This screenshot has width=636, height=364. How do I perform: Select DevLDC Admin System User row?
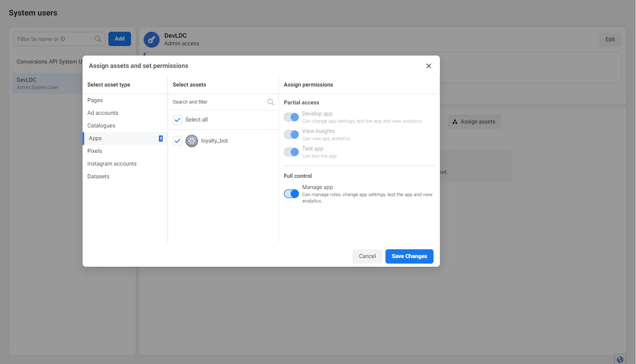pyautogui.click(x=47, y=83)
